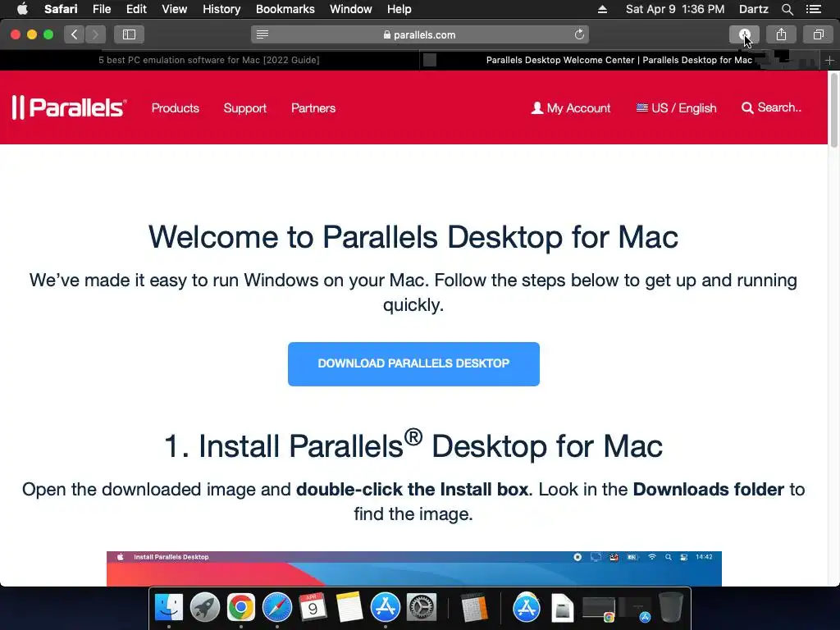Minimize Safari with the yellow button

pos(32,34)
